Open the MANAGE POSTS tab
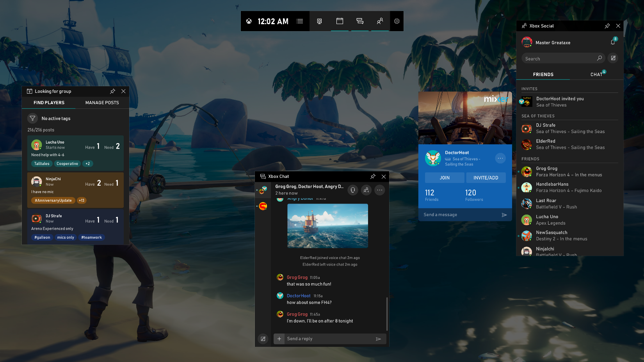 (x=102, y=103)
